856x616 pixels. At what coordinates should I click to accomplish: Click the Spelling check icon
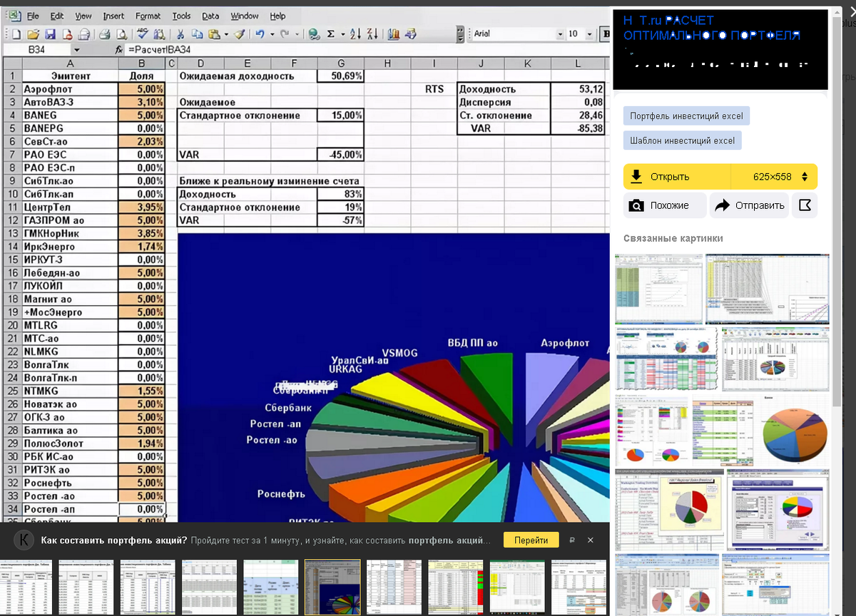[143, 34]
